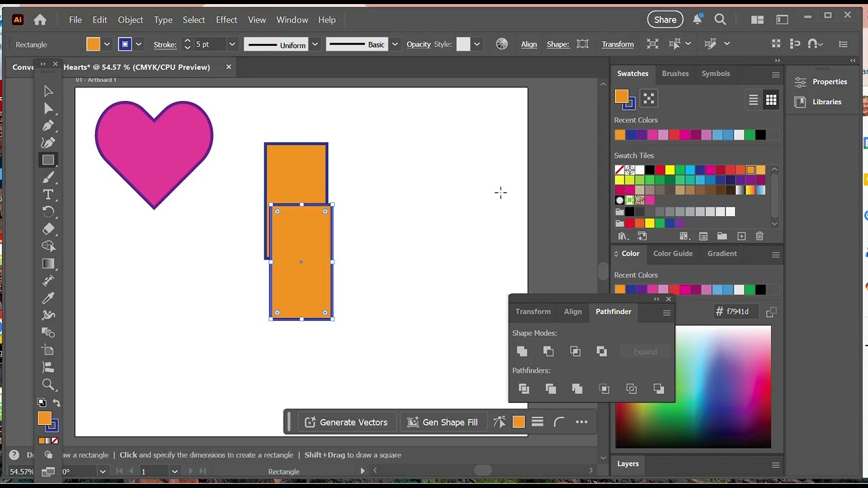Click the Crop pathfinder icon
This screenshot has width=868, height=488.
[x=604, y=388]
